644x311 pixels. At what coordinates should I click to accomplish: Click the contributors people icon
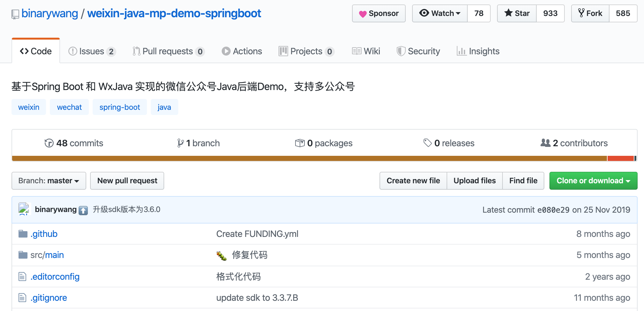click(545, 143)
